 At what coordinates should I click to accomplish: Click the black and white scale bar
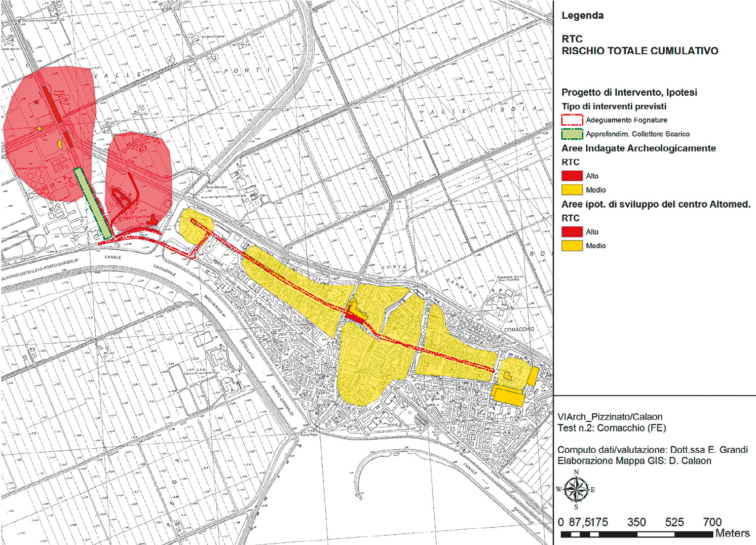click(637, 534)
